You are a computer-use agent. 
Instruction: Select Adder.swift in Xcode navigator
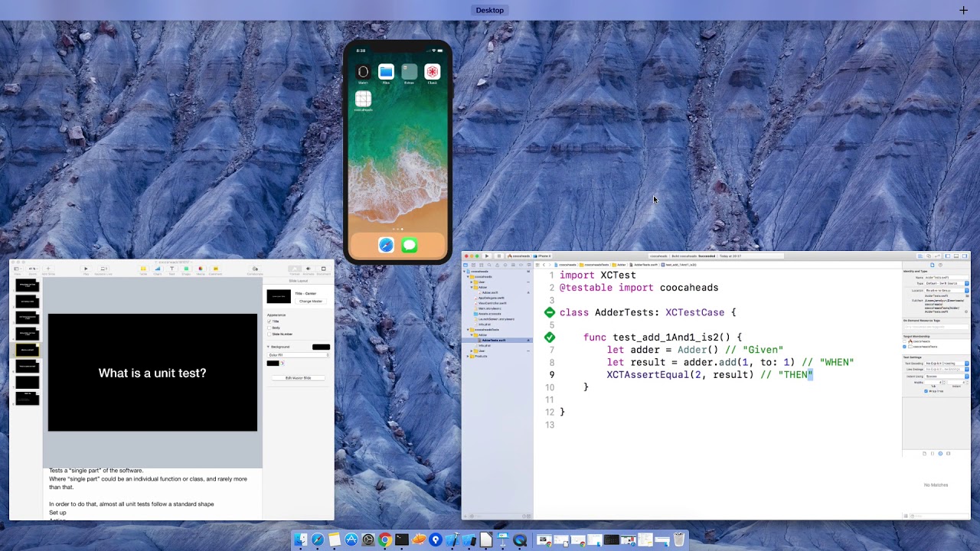[x=491, y=292]
